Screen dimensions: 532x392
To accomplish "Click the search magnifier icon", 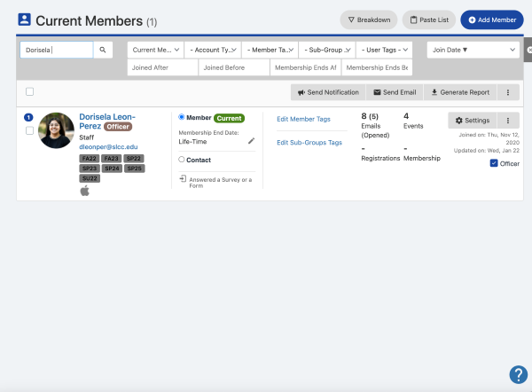I will coord(103,50).
